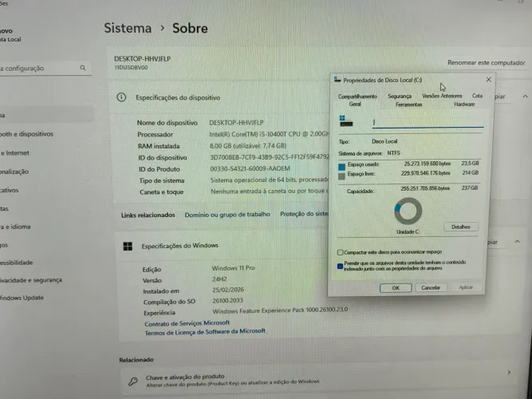The width and height of the screenshot is (532, 399).
Task: Collapse the Especificações do Windows section
Action: coord(517,242)
